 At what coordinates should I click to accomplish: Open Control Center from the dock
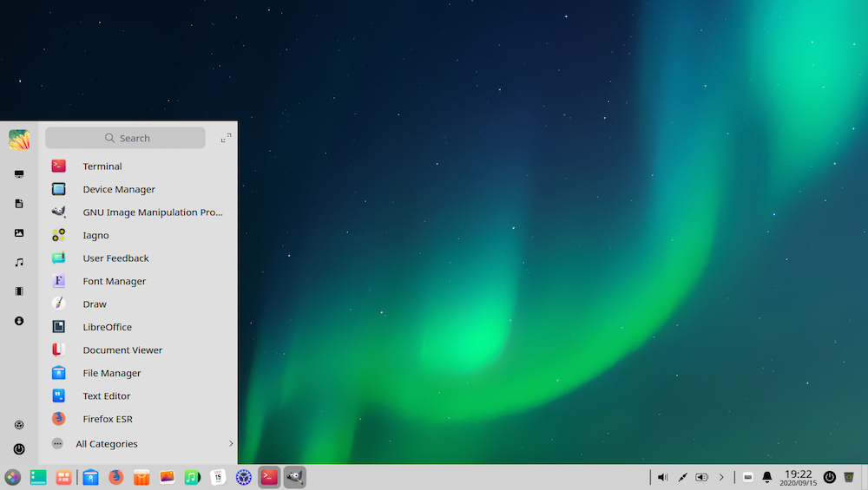tap(244, 477)
